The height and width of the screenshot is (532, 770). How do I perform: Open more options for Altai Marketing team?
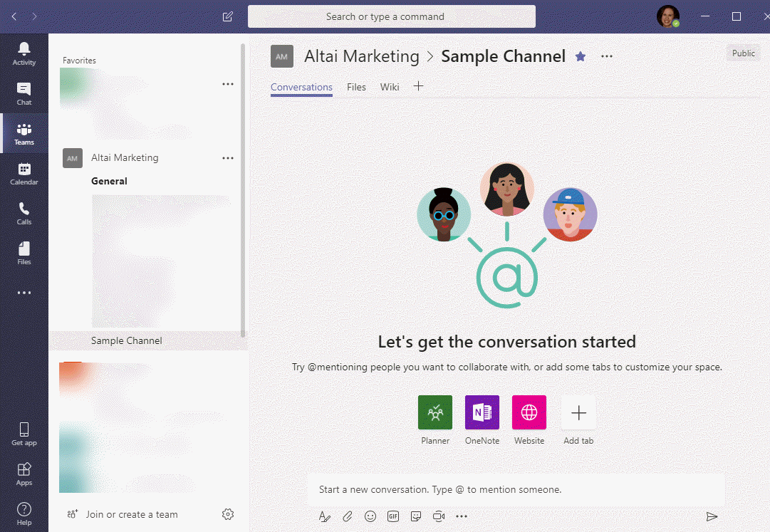pyautogui.click(x=227, y=157)
